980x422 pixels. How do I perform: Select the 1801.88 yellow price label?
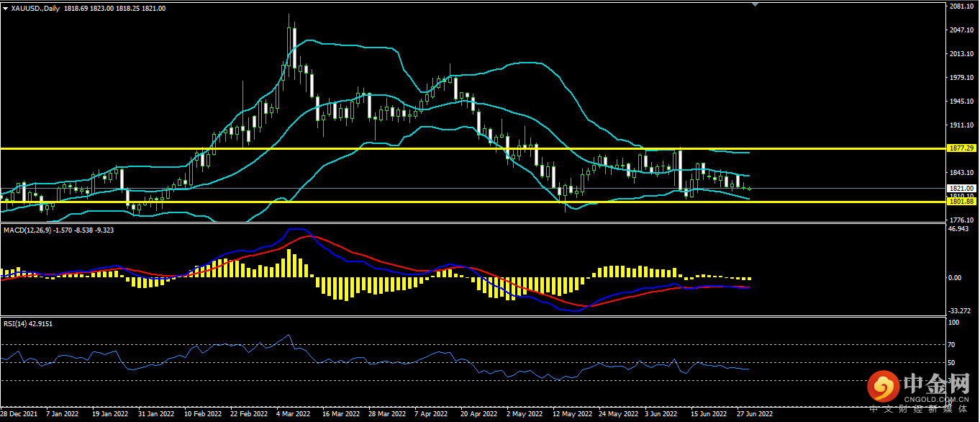click(x=961, y=202)
